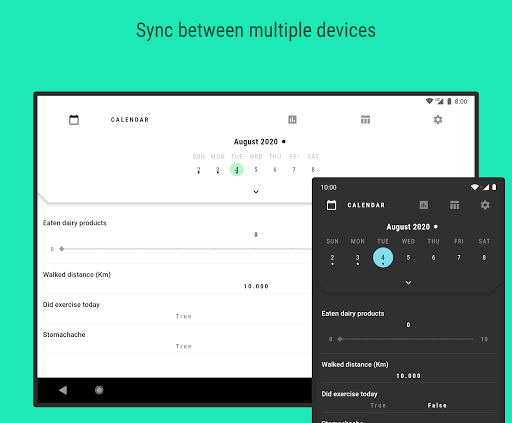
Task: Switch to CALENDAR tab on tablet
Action: coord(130,120)
